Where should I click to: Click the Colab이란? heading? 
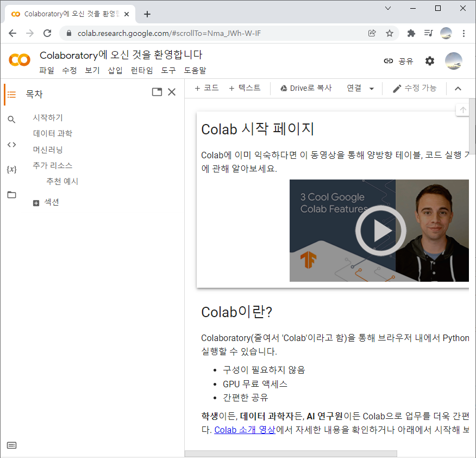[x=237, y=312]
